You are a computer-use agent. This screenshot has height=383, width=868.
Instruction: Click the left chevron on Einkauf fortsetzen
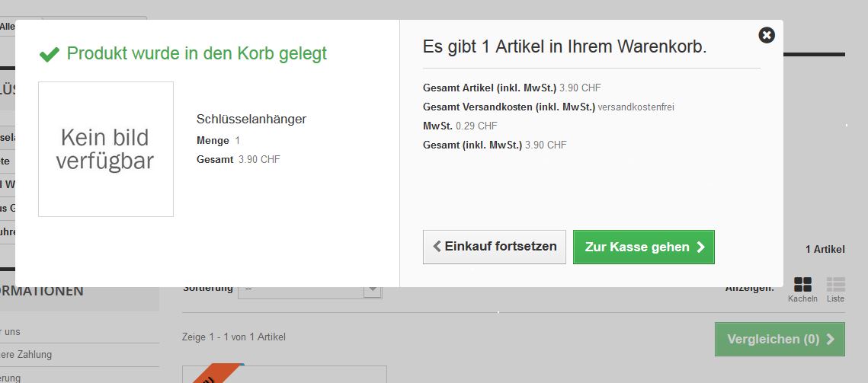tap(437, 247)
